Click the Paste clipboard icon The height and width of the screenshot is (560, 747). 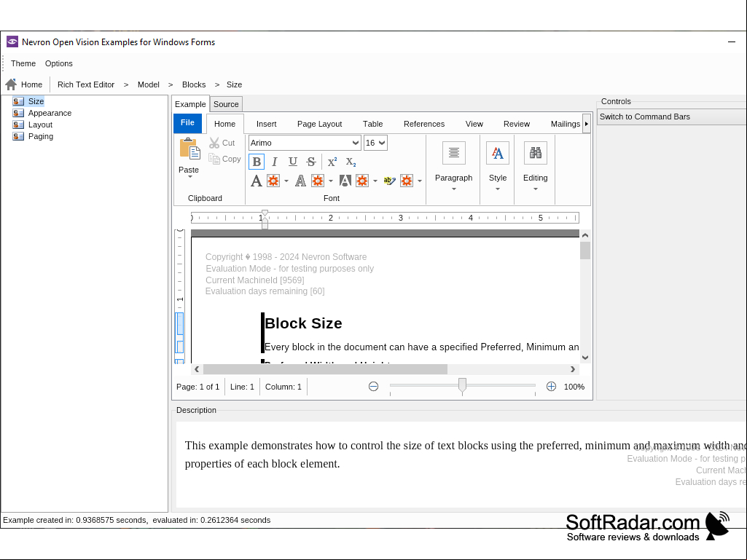coord(189,149)
